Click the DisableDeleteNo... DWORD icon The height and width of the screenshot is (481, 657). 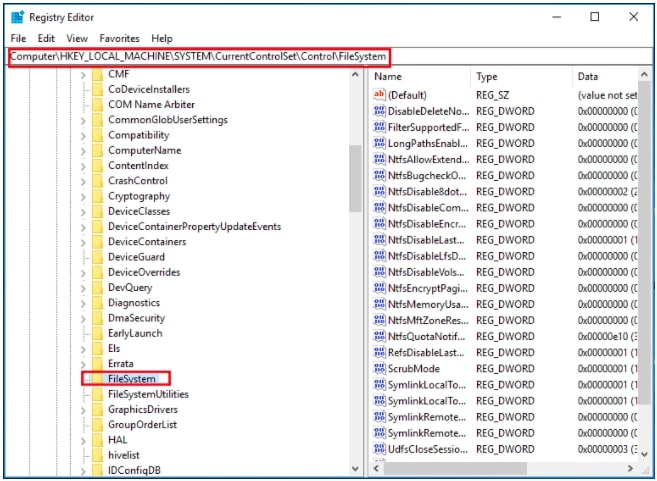click(379, 111)
